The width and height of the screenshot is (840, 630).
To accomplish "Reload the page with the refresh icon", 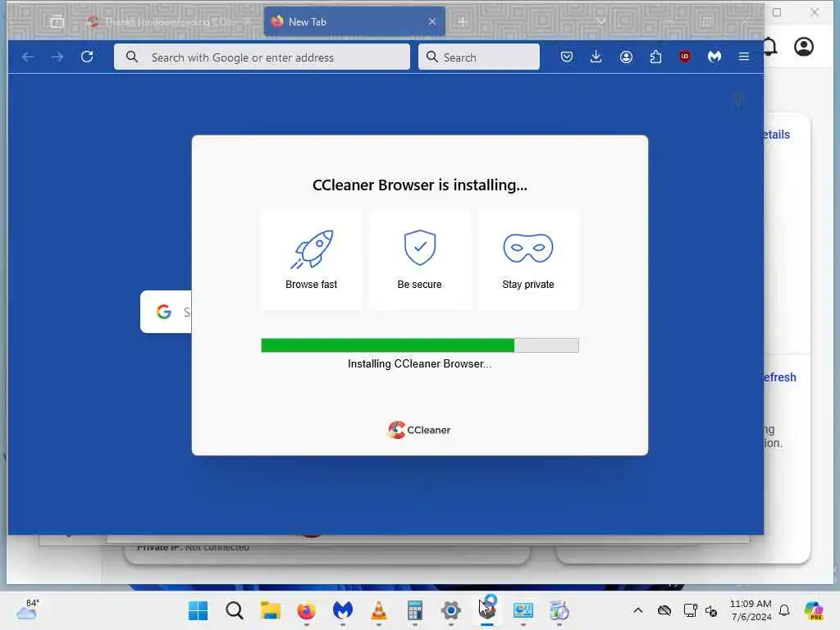I will click(87, 57).
